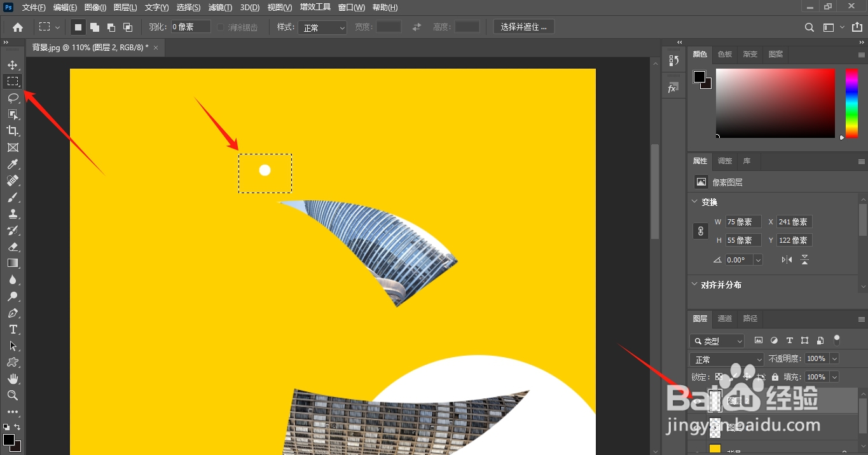Image resolution: width=868 pixels, height=455 pixels.
Task: Select the Custom Shape tool
Action: 13,362
